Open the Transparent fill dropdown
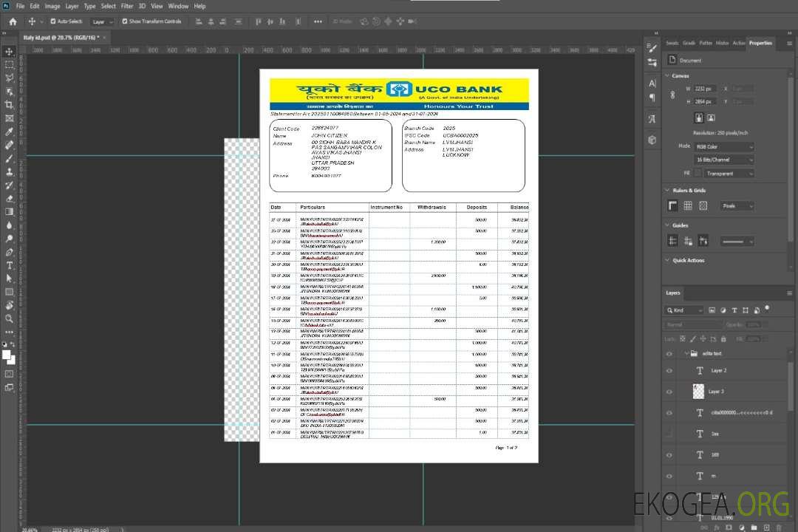Image resolution: width=798 pixels, height=532 pixels. [x=729, y=174]
